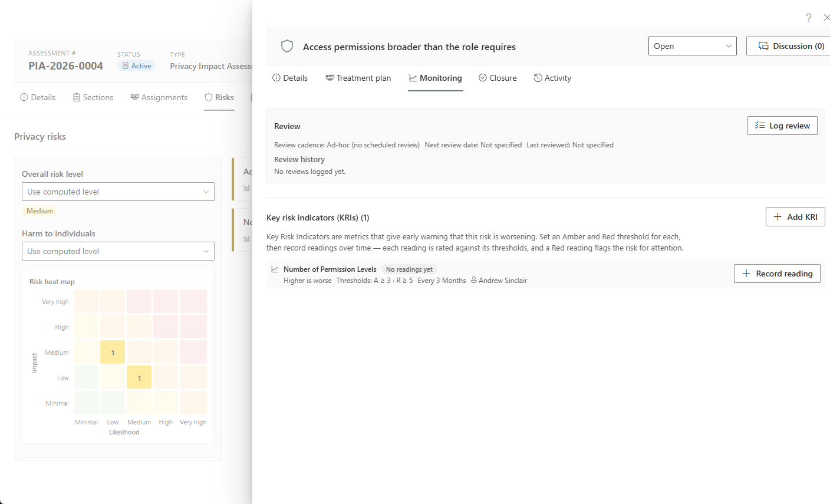830x504 pixels.
Task: Click the Thresholds: A ≥ 3 · R ≥ 5 text
Action: [x=374, y=281]
